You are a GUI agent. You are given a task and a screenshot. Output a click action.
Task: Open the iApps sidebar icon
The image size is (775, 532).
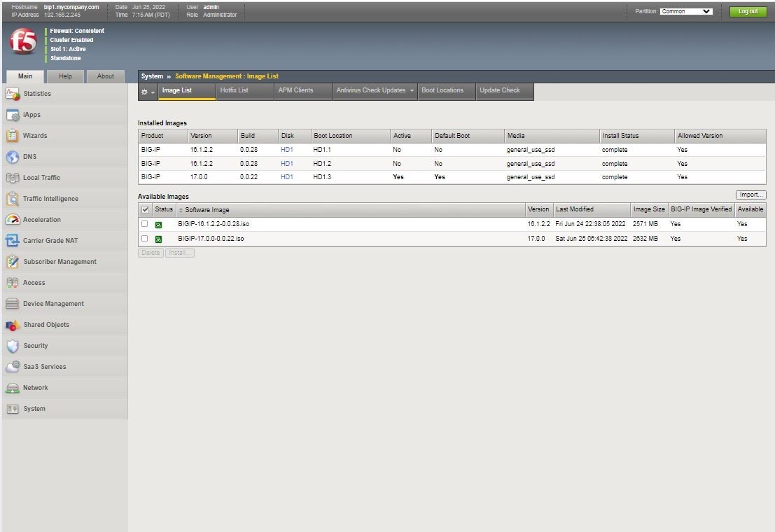[x=13, y=115]
